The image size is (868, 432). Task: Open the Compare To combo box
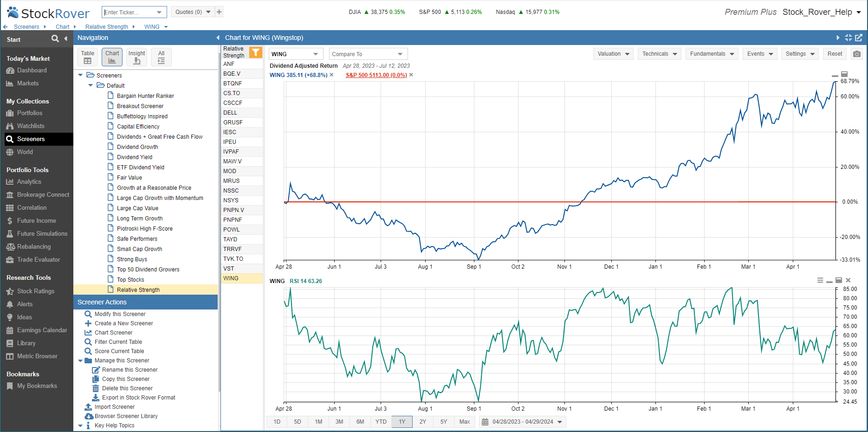368,54
